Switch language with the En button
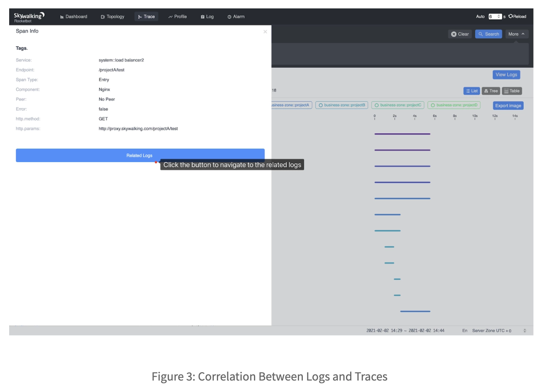The height and width of the screenshot is (392, 540). point(465,330)
